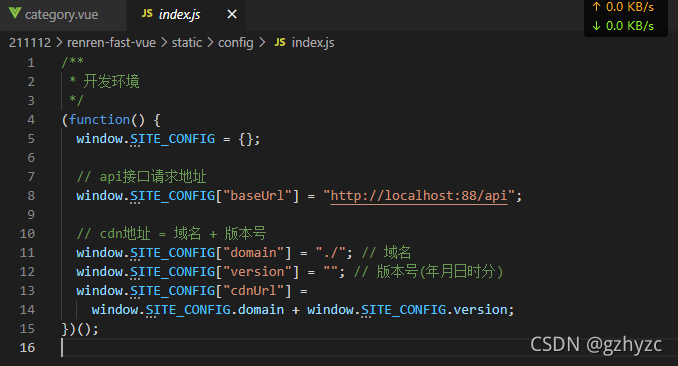Click the cdn地址 comment on line 10
The width and height of the screenshot is (678, 366).
tap(171, 234)
